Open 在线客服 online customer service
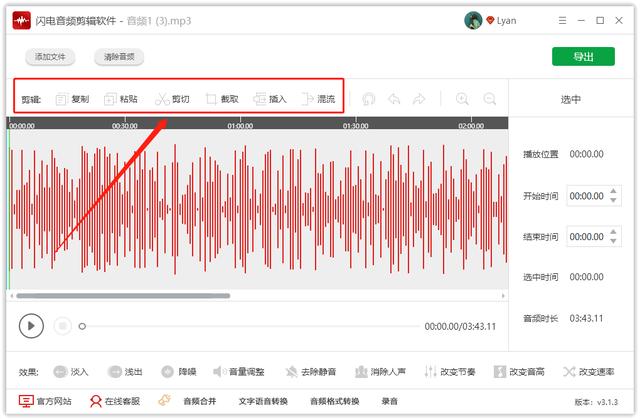The height and width of the screenshot is (420, 640). point(115,401)
